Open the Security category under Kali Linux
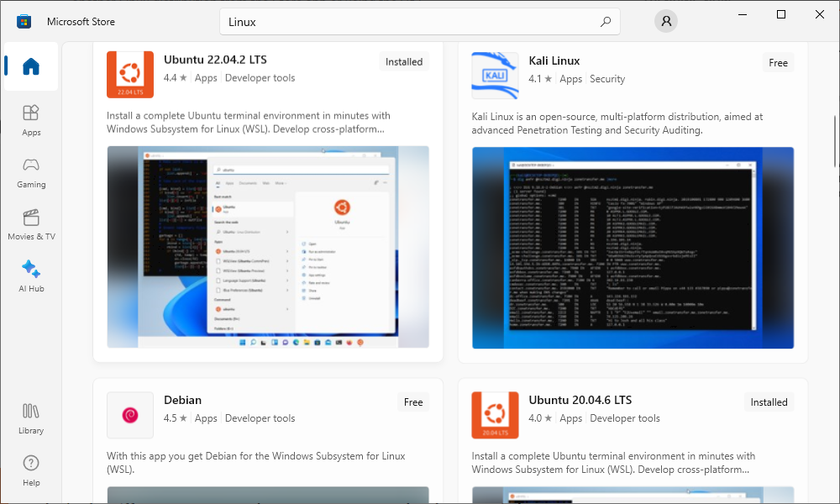The image size is (840, 504). (x=606, y=78)
